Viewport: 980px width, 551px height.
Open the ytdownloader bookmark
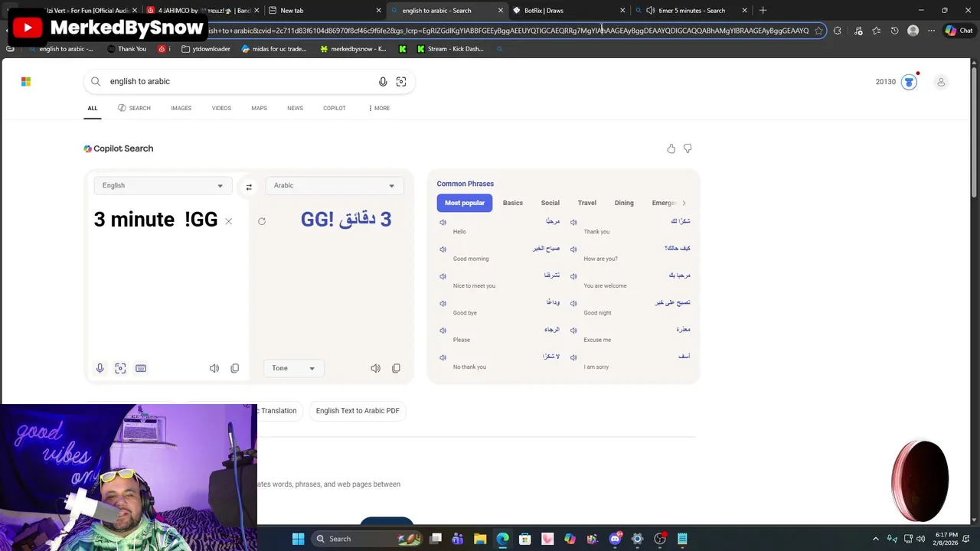(206, 49)
